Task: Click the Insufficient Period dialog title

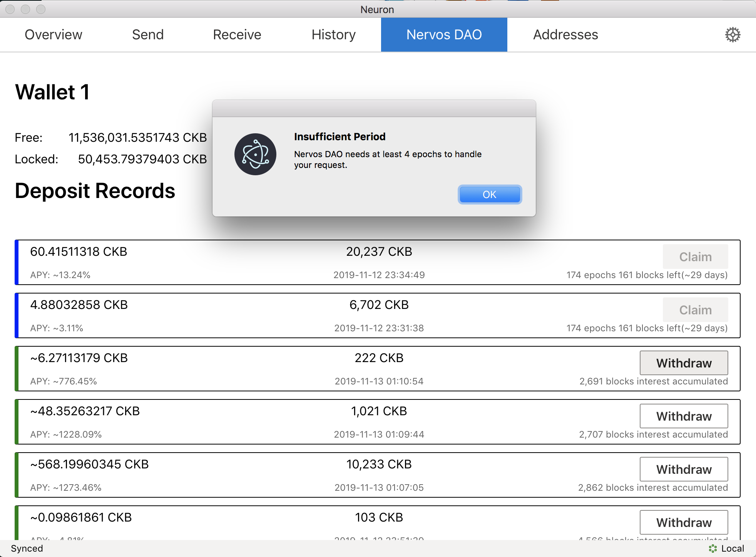Action: point(340,137)
